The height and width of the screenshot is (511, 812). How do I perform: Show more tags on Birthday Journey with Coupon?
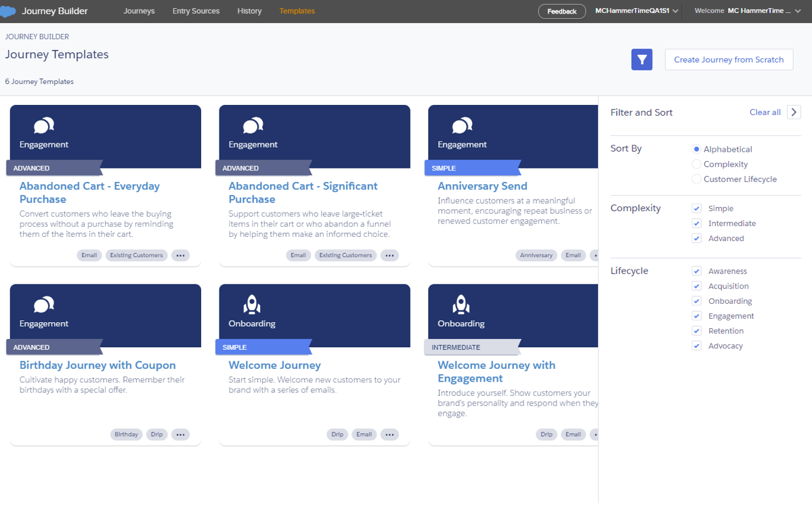pyautogui.click(x=180, y=435)
